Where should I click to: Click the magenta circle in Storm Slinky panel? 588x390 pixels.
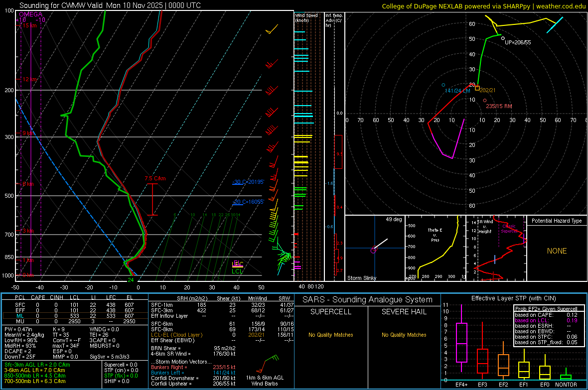(374, 250)
